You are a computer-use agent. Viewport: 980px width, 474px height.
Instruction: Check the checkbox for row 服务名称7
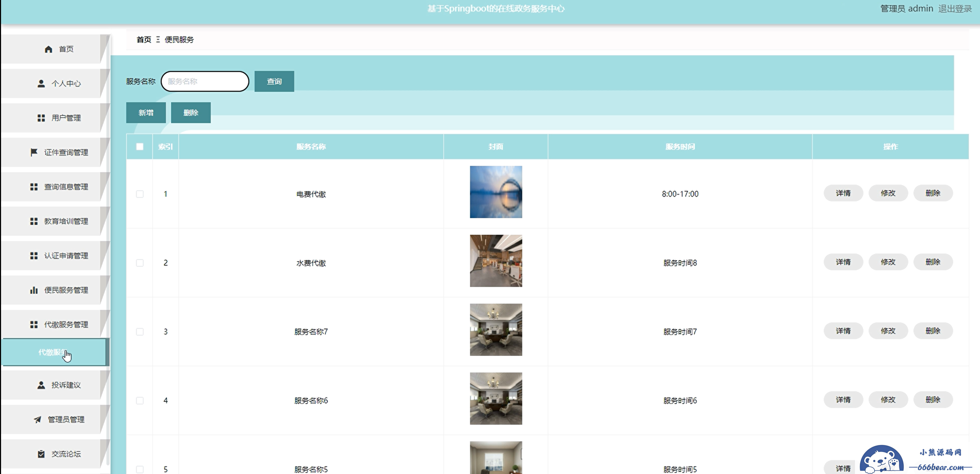pos(140,332)
